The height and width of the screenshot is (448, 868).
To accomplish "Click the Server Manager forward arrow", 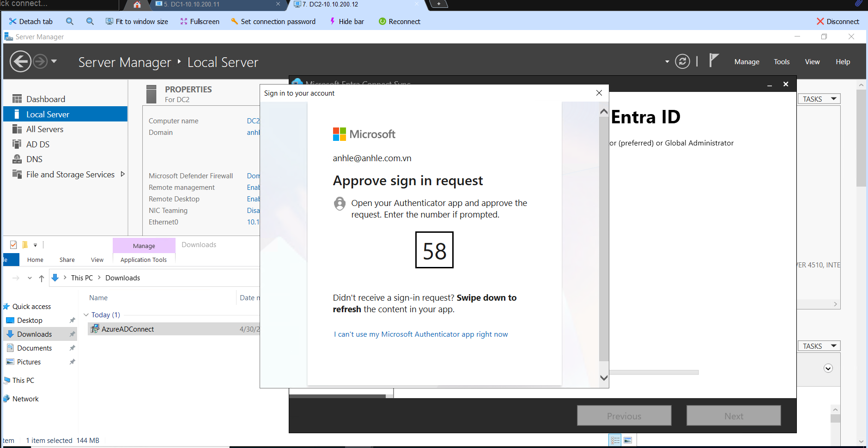I will 40,61.
